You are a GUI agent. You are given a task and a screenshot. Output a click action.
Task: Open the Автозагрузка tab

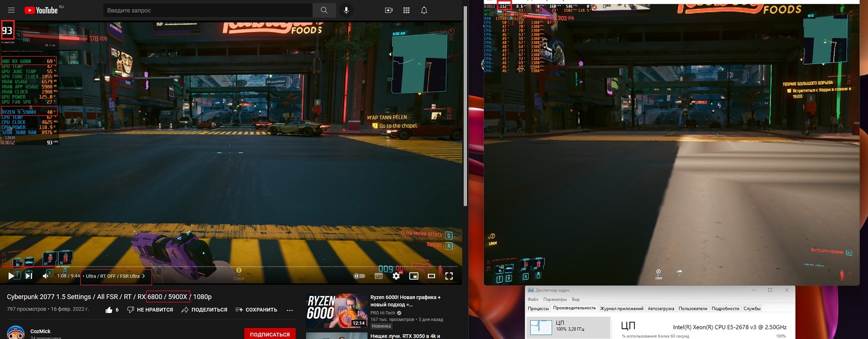click(661, 308)
